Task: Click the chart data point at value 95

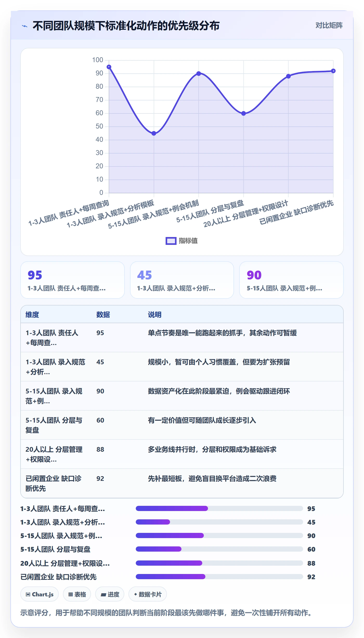Action: click(x=109, y=67)
